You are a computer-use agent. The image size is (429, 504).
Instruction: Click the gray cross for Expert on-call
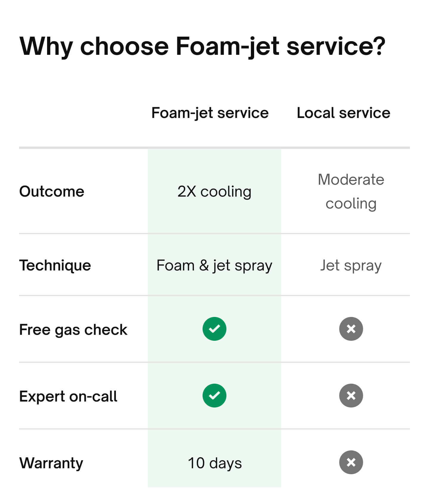click(351, 396)
